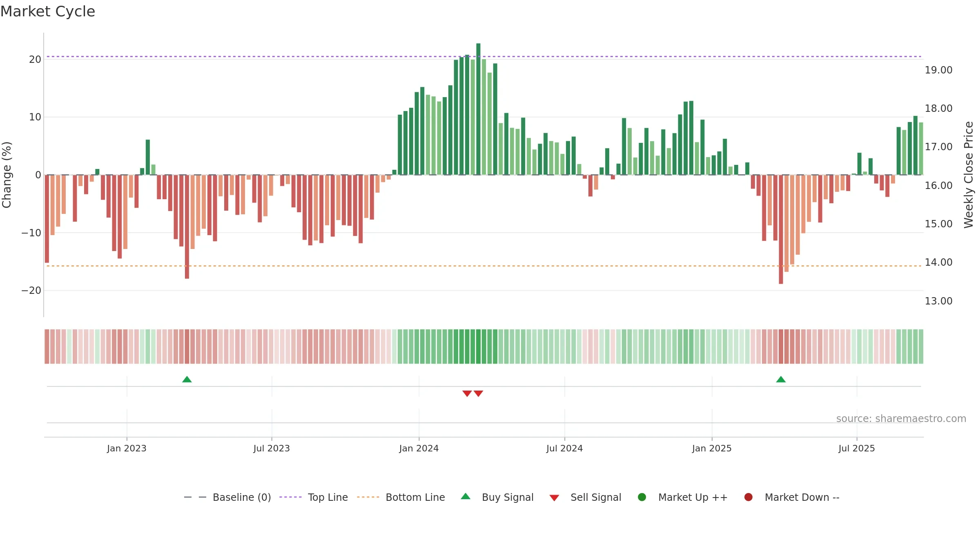Toggle Market Down -- legend label
The image size is (980, 551).
(802, 497)
